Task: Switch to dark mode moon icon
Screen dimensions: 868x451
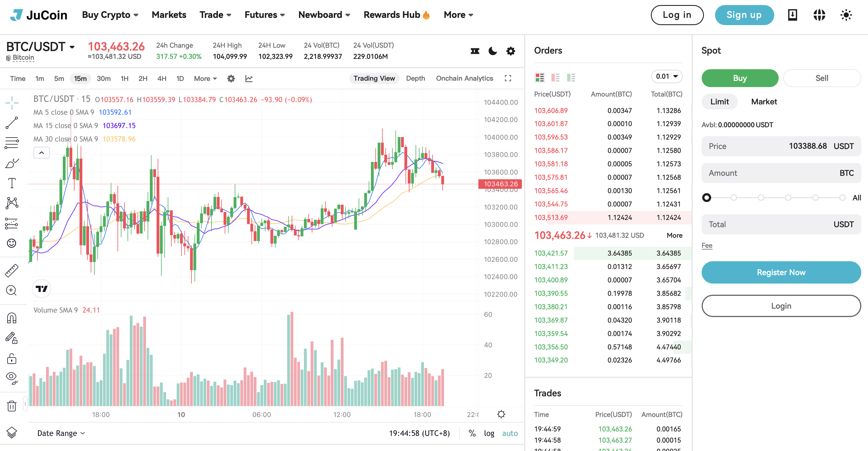Action: [493, 51]
